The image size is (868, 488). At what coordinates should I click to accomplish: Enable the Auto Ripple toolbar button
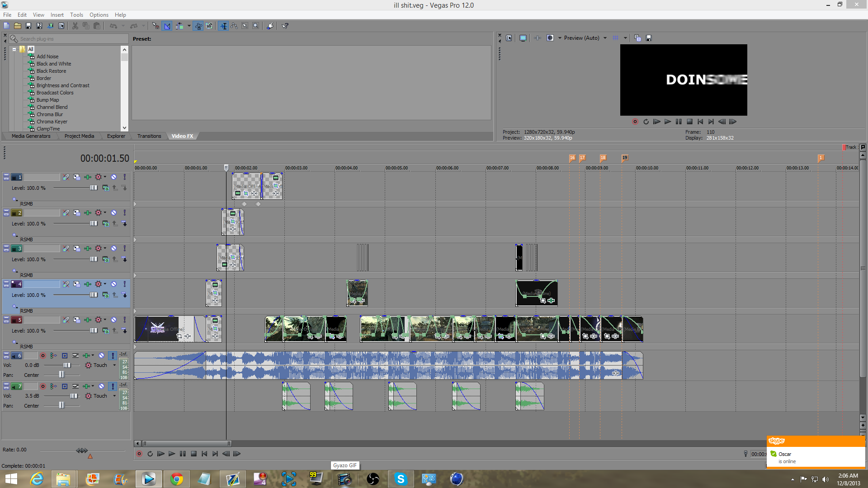pyautogui.click(x=179, y=26)
